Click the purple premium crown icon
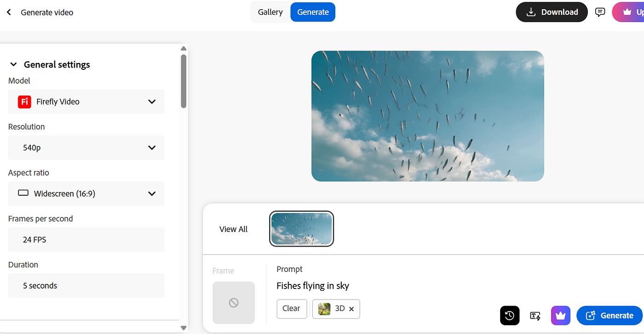Image resolution: width=644 pixels, height=334 pixels. [x=560, y=316]
